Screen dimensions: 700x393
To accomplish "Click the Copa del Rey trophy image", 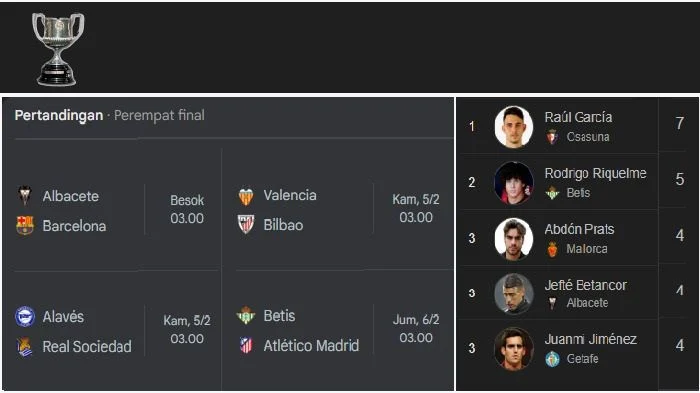I will [x=58, y=49].
